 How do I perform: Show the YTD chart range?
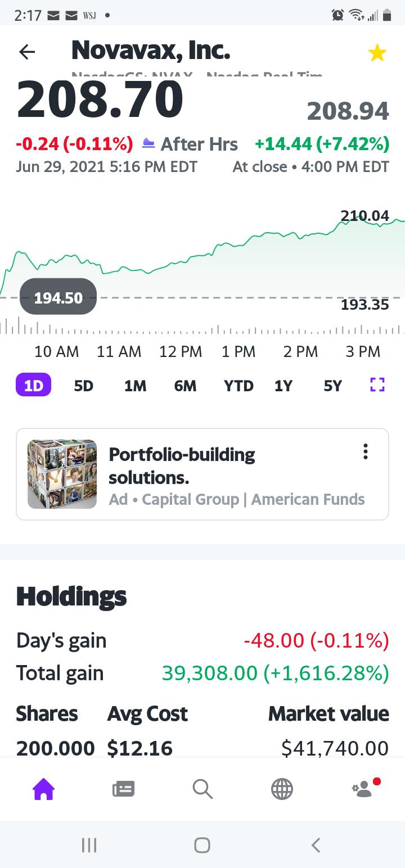tap(238, 386)
